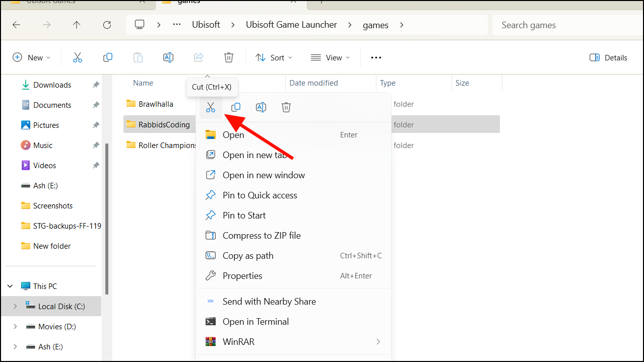Toggle the Details pane
644x362 pixels.
[x=608, y=57]
